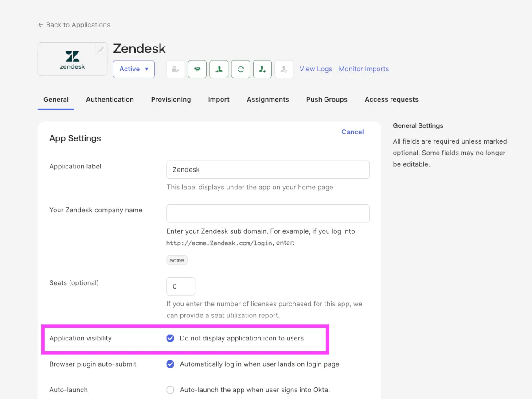Switch to the Assignments tab
This screenshot has height=399, width=532.
point(268,99)
